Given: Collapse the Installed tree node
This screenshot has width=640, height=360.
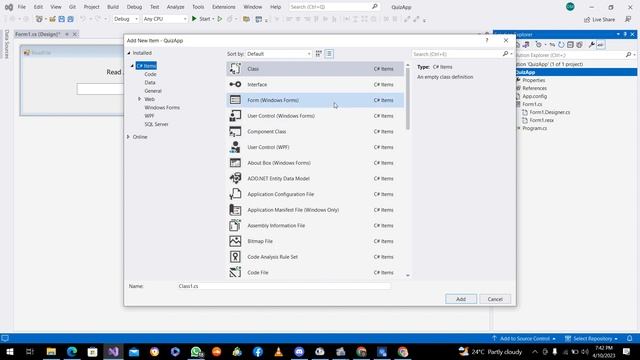Looking at the screenshot, I should [129, 53].
